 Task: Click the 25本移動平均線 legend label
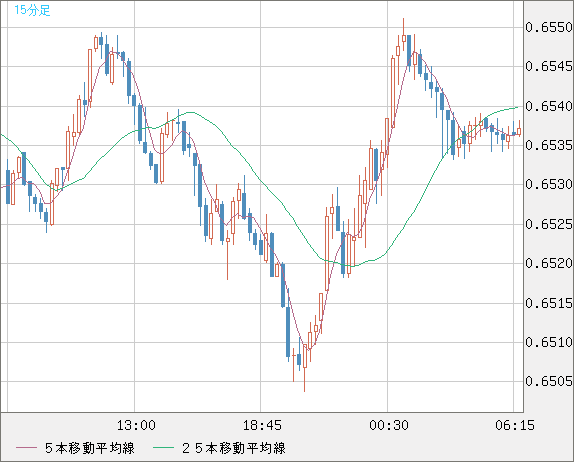(234, 448)
